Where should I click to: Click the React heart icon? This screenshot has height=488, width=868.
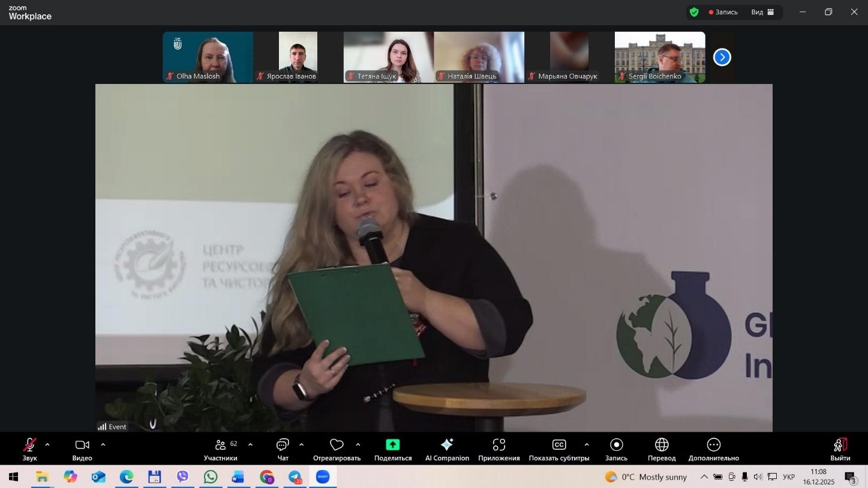coord(337,445)
